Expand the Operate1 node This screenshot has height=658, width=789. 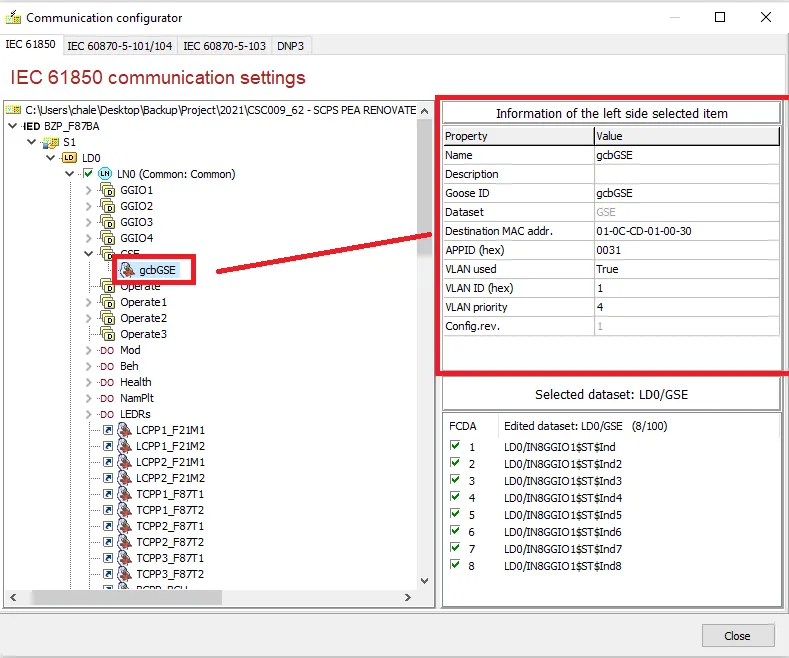tap(89, 302)
